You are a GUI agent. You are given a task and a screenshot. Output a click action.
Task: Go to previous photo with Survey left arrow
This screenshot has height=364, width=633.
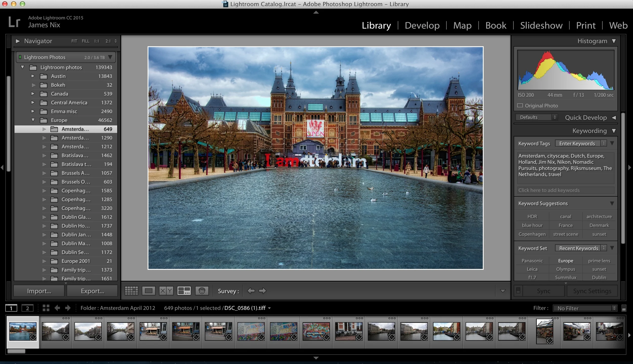[x=251, y=291]
